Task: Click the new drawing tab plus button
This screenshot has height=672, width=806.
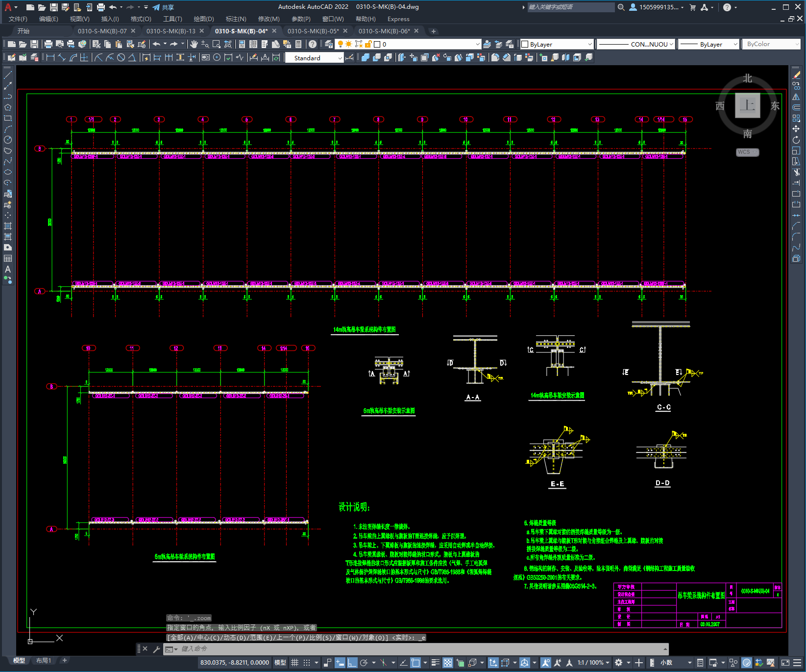Action: (433, 31)
